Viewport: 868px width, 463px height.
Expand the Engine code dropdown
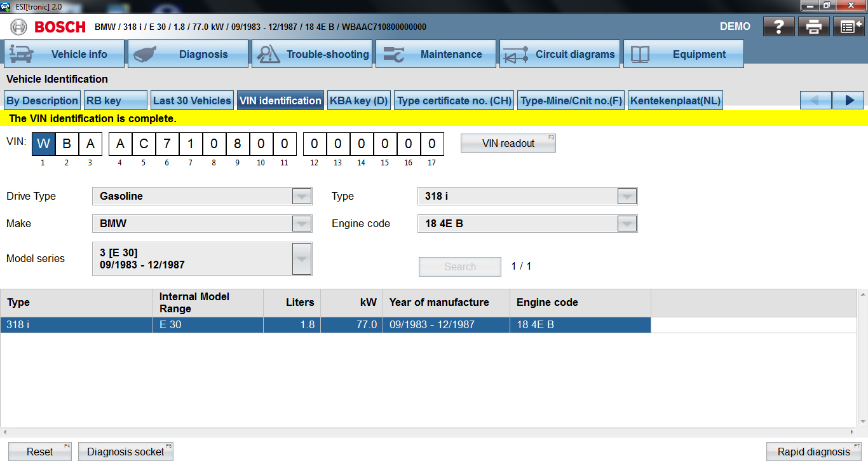click(x=627, y=224)
